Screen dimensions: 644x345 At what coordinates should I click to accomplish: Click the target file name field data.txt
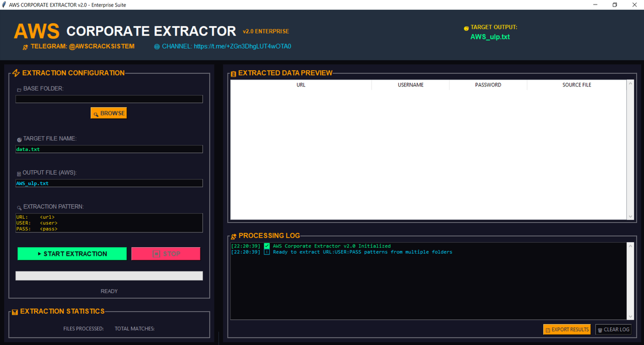point(109,149)
